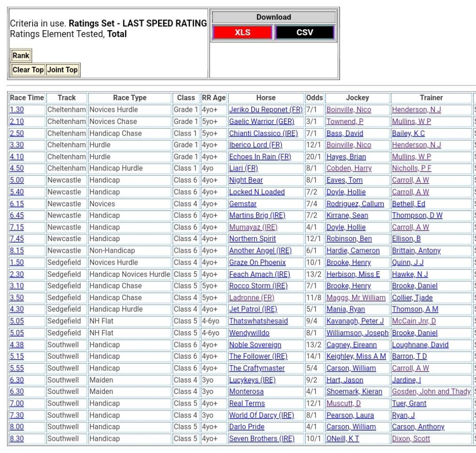
Task: View jockey Townend, P profile
Action: click(x=345, y=122)
